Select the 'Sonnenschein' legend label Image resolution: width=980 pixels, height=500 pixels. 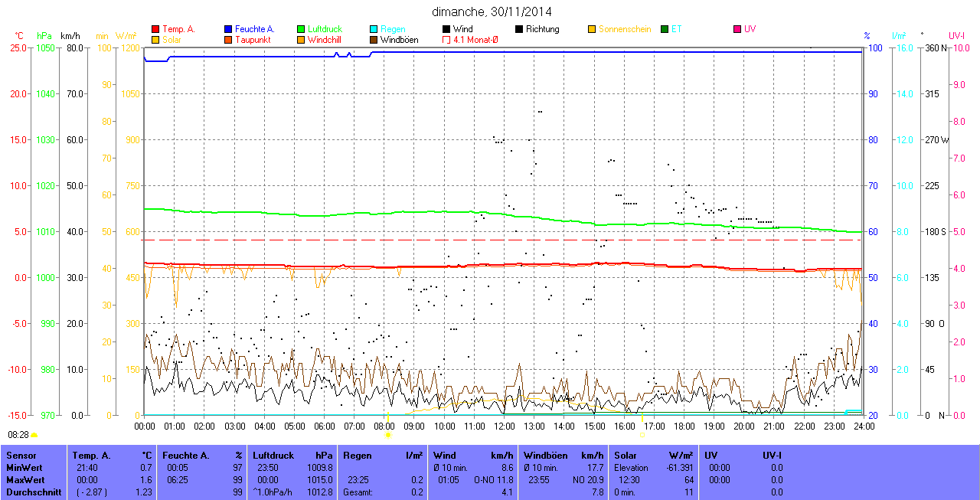[x=625, y=29]
